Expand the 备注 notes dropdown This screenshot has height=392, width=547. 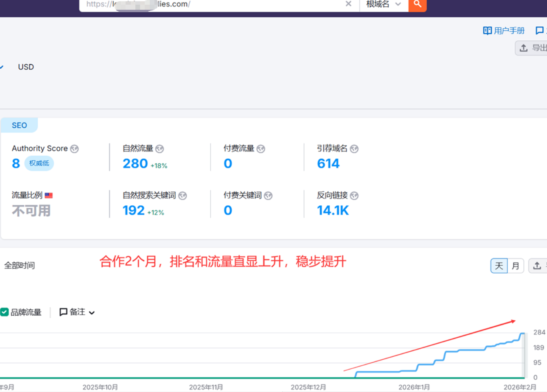point(77,312)
